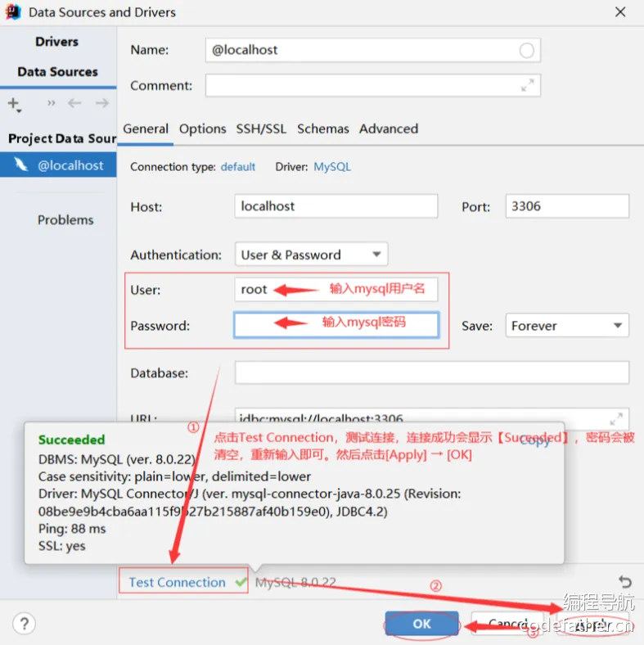Click the IntelliJ icon in title bar
This screenshot has width=644, height=645.
(13, 12)
